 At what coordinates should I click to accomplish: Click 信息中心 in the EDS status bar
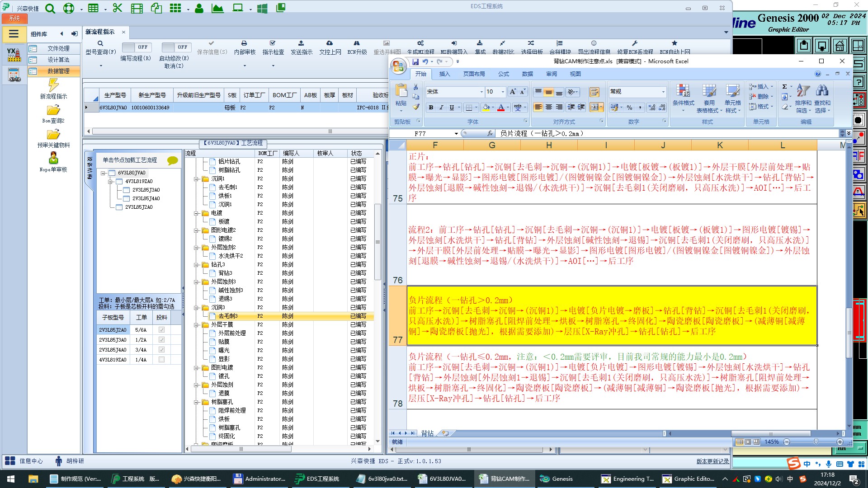click(24, 461)
